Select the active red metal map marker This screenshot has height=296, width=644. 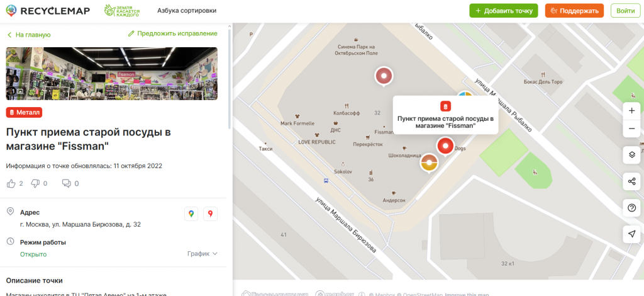[x=445, y=147]
